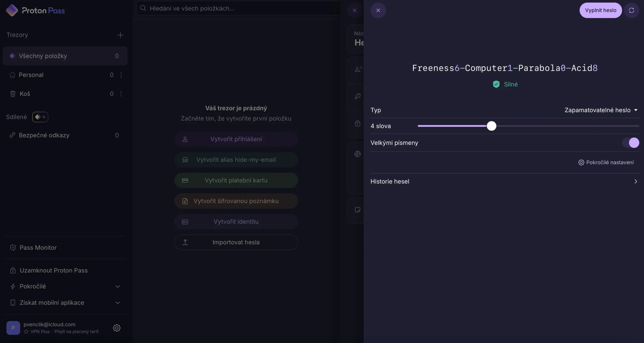Image resolution: width=644 pixels, height=343 pixels.
Task: Click the plus icon to add a vault
Action: (120, 35)
